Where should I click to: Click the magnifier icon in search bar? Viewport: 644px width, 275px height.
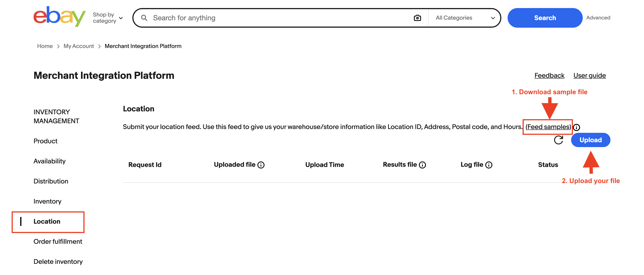(x=144, y=18)
